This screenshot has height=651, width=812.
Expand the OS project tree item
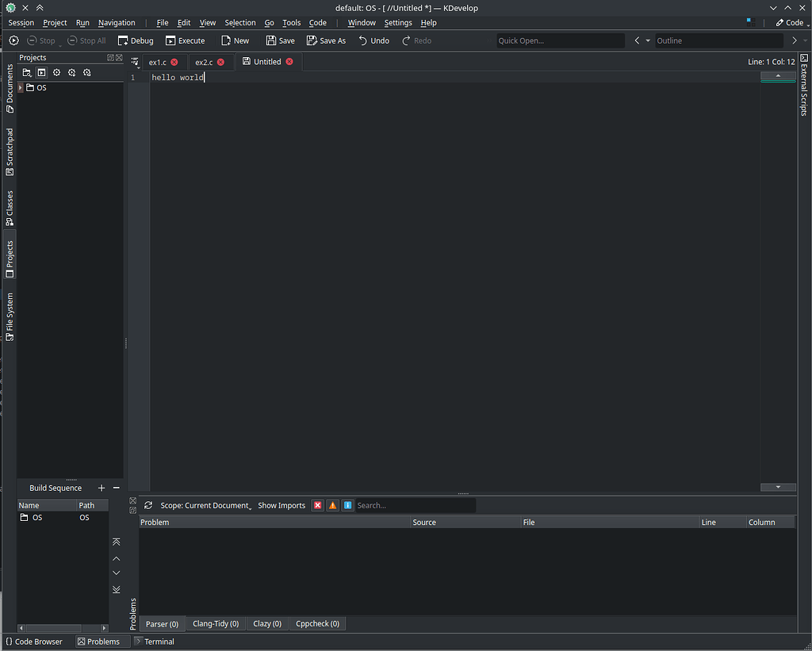coord(20,87)
